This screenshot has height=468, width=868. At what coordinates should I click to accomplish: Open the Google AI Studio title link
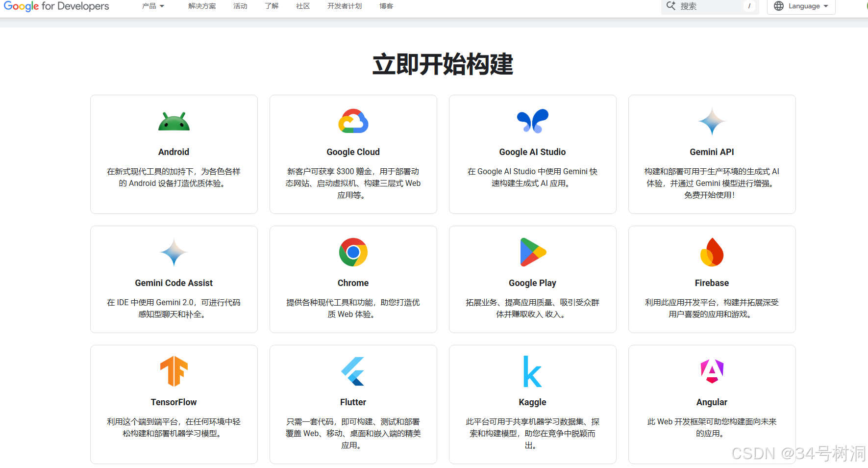coord(532,152)
